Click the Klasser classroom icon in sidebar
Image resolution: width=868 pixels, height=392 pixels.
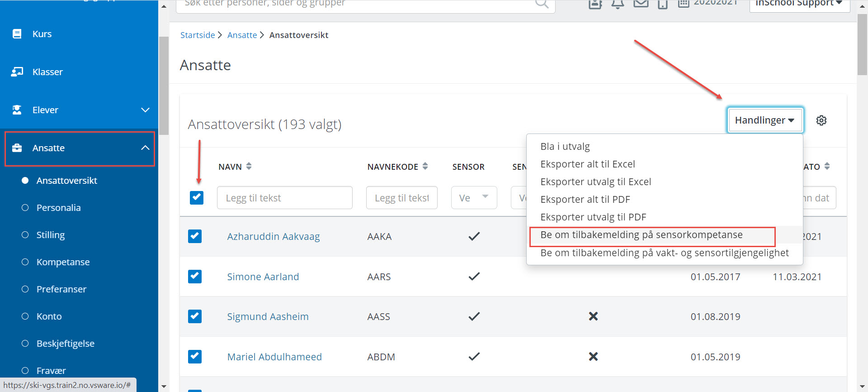[x=17, y=72]
